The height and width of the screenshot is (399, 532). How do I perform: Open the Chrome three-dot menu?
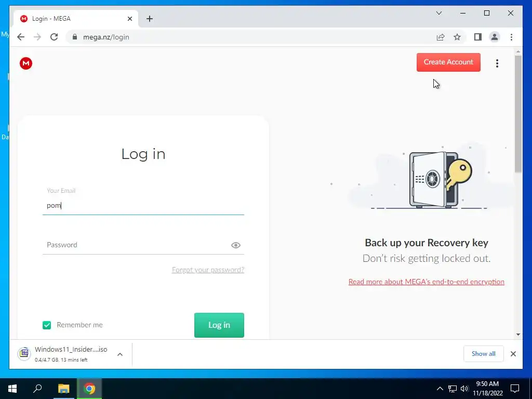pos(511,37)
